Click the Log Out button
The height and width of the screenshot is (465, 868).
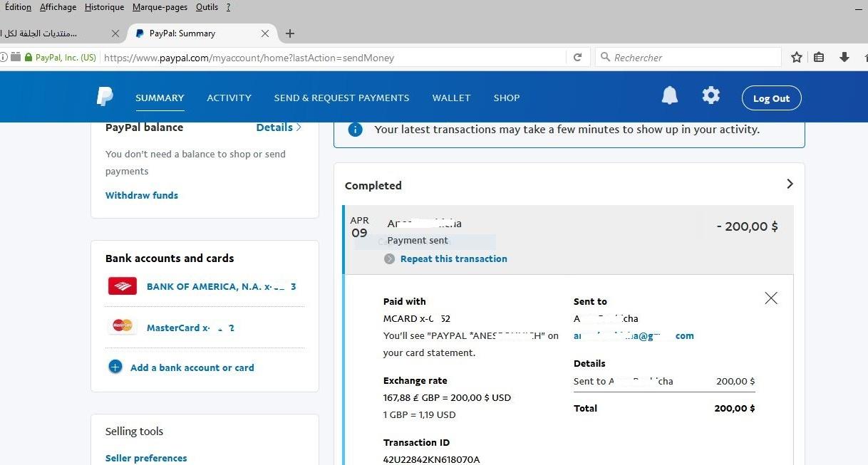click(x=771, y=98)
